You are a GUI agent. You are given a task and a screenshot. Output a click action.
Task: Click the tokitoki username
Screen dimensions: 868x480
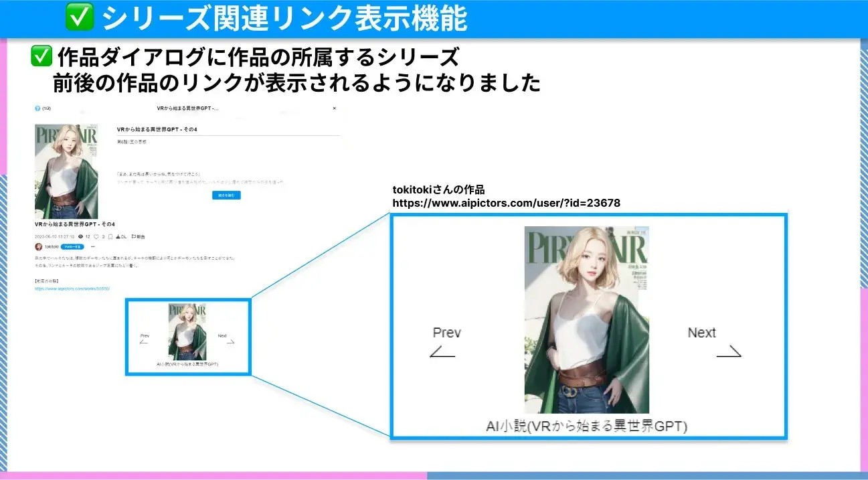pos(52,247)
